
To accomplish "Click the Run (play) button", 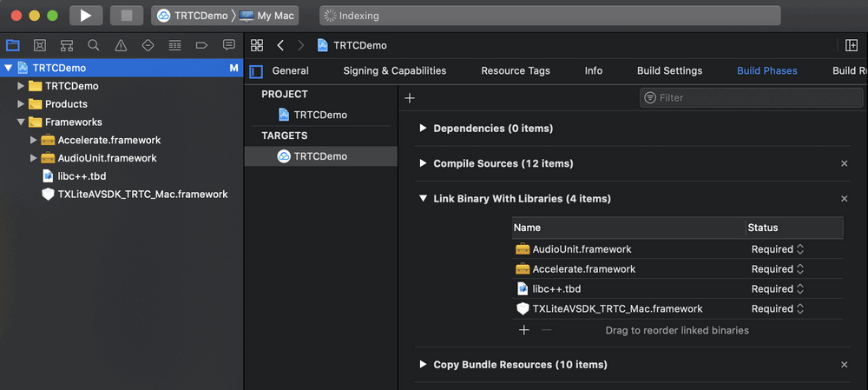I will pos(85,16).
